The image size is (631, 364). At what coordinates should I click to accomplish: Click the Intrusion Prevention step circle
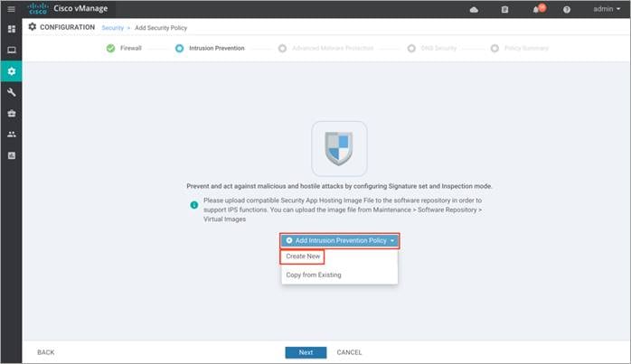[180, 48]
